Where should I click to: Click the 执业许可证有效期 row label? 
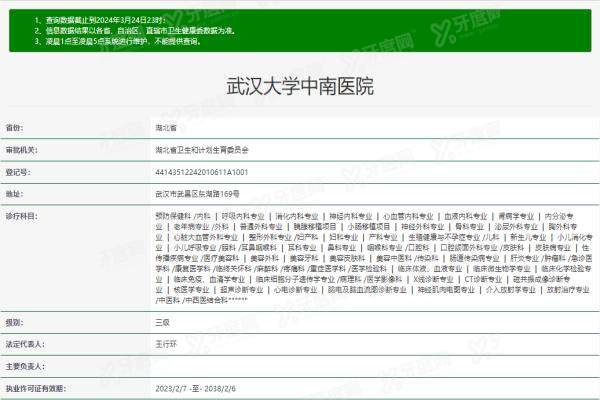click(x=36, y=389)
